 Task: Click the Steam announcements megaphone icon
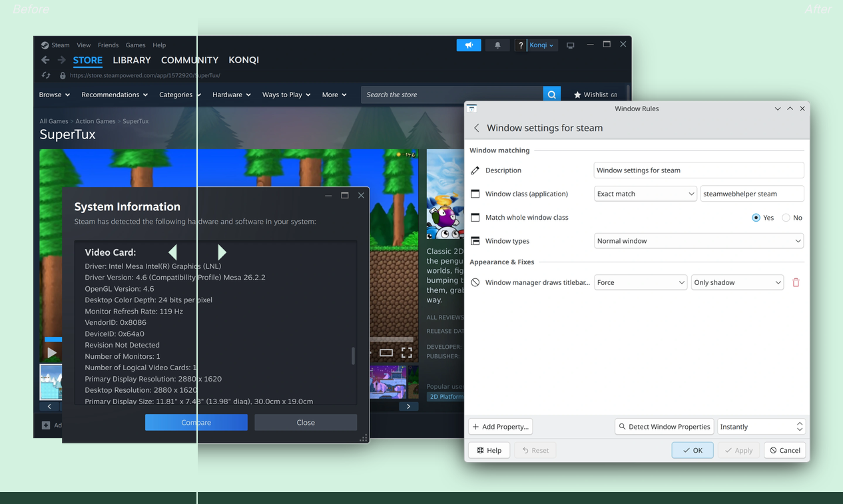coord(469,45)
